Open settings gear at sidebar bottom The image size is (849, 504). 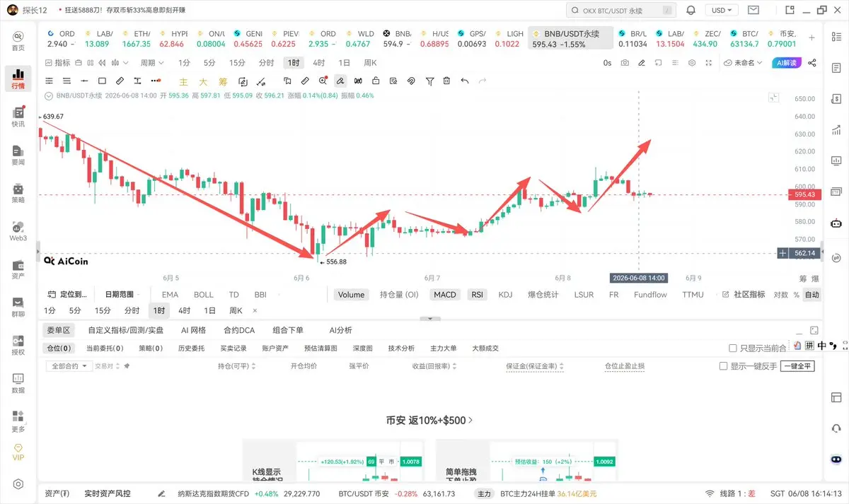(18, 484)
